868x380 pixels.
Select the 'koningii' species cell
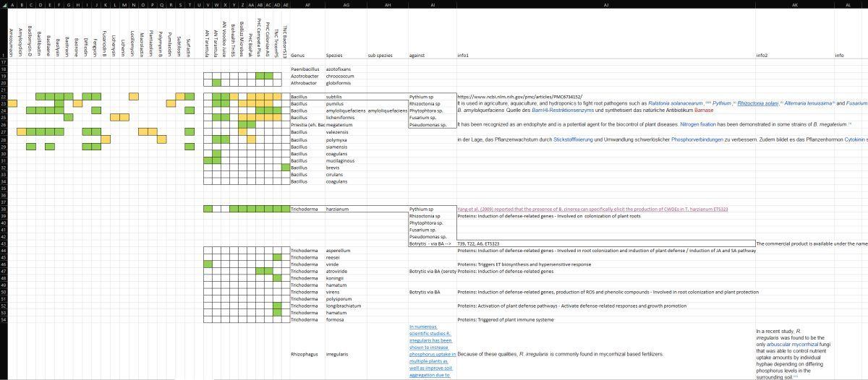coord(346,278)
